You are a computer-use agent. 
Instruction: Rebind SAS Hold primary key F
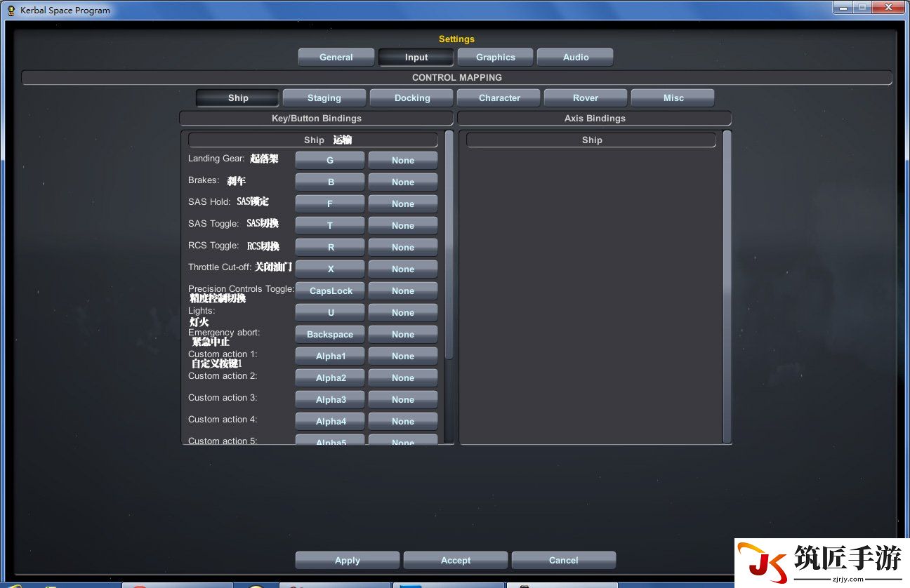coord(330,204)
